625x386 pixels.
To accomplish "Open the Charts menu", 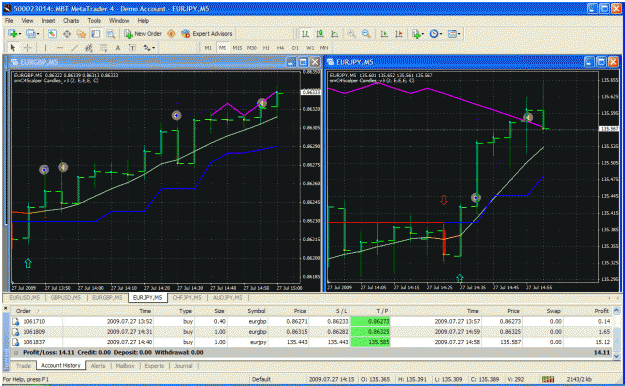I will [x=71, y=21].
